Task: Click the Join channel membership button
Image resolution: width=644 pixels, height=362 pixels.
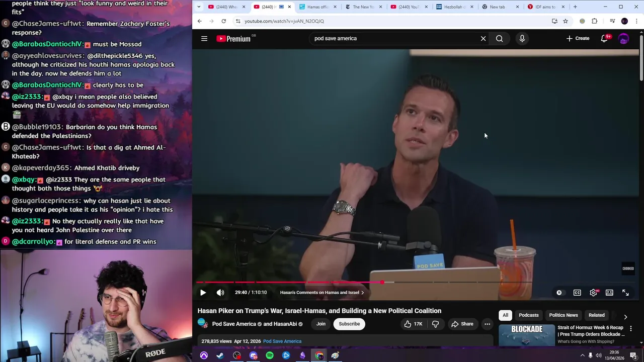Action: [x=320, y=324]
